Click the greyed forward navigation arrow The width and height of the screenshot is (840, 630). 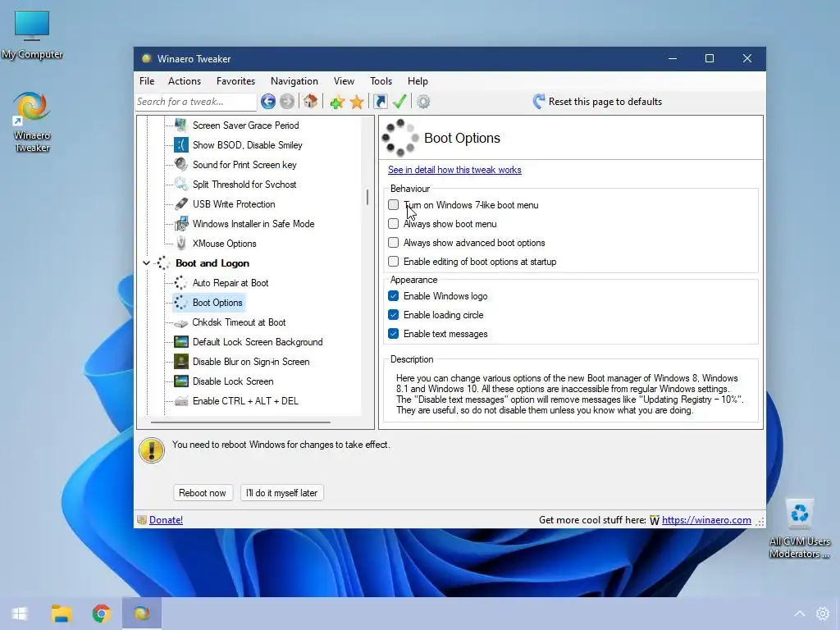pyautogui.click(x=287, y=101)
